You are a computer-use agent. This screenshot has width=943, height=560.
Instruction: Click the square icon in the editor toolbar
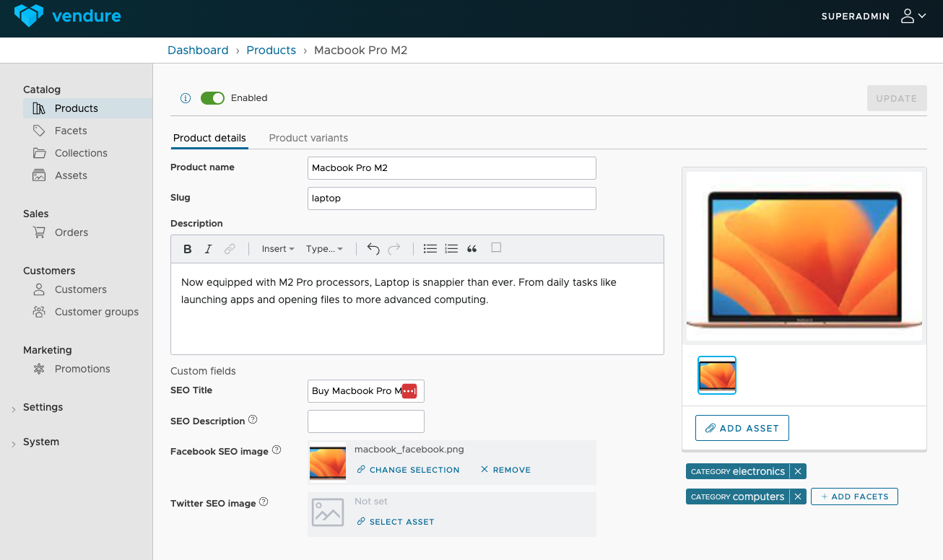[x=496, y=248]
